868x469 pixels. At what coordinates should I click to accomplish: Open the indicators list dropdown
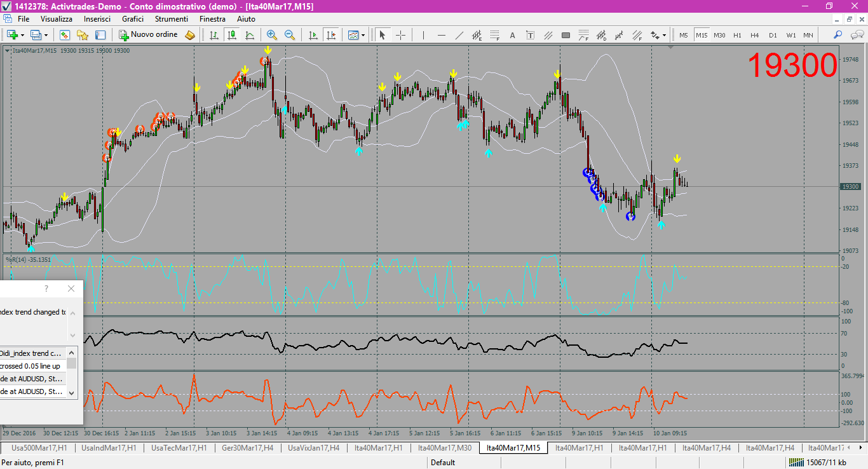(356, 35)
